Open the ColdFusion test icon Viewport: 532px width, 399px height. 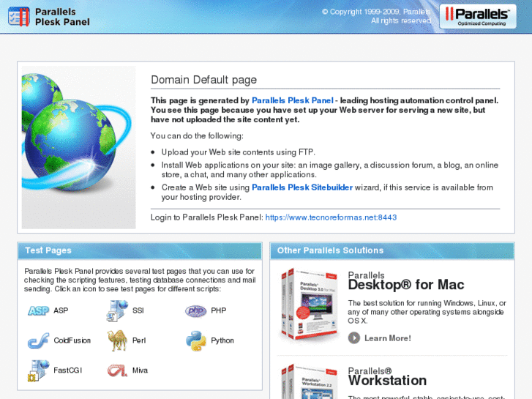[x=38, y=340]
